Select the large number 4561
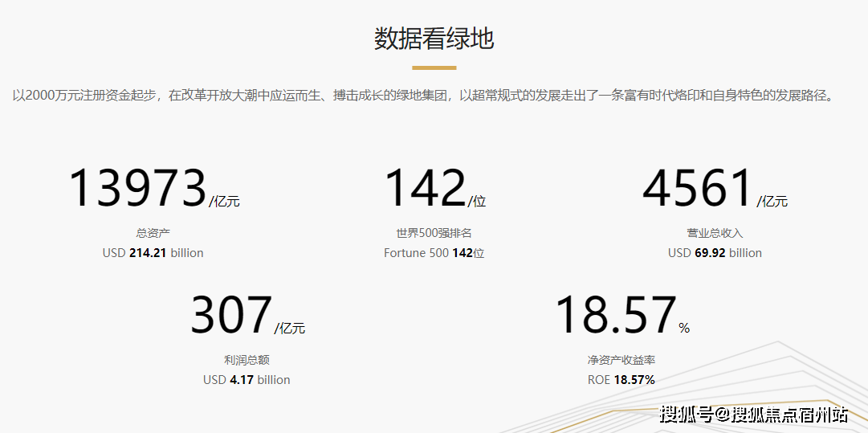Viewport: 868px width, 433px height. point(698,189)
